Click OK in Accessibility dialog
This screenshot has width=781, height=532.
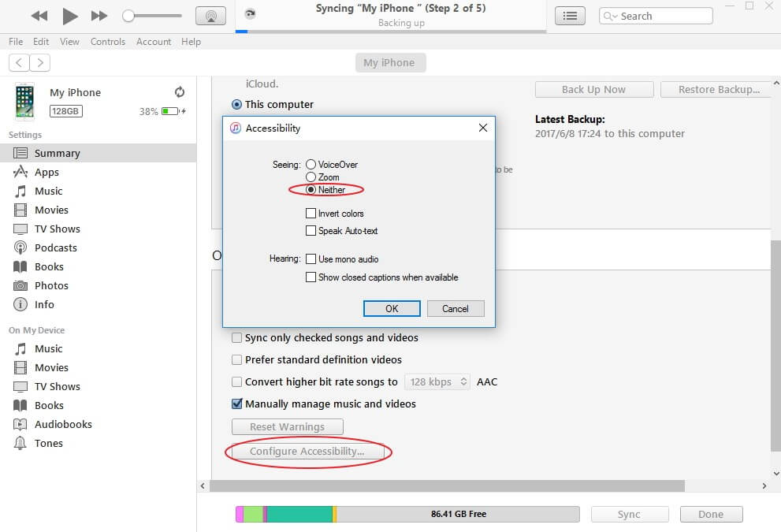[x=392, y=308]
